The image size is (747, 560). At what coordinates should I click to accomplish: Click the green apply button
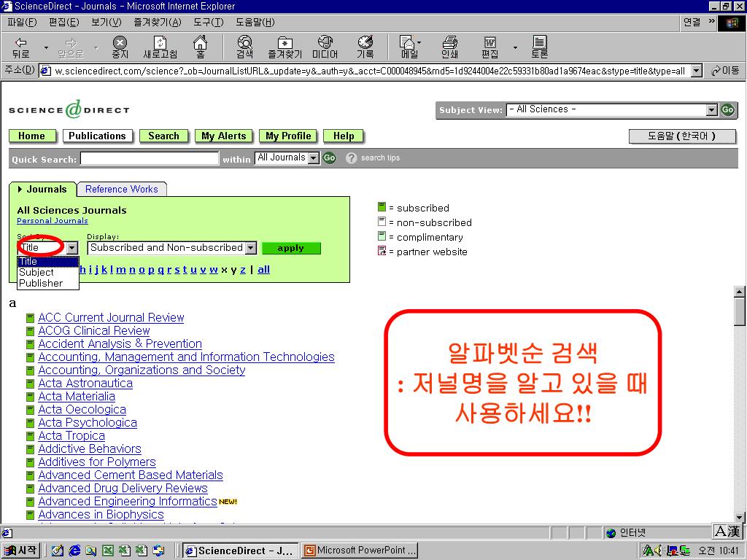[291, 248]
